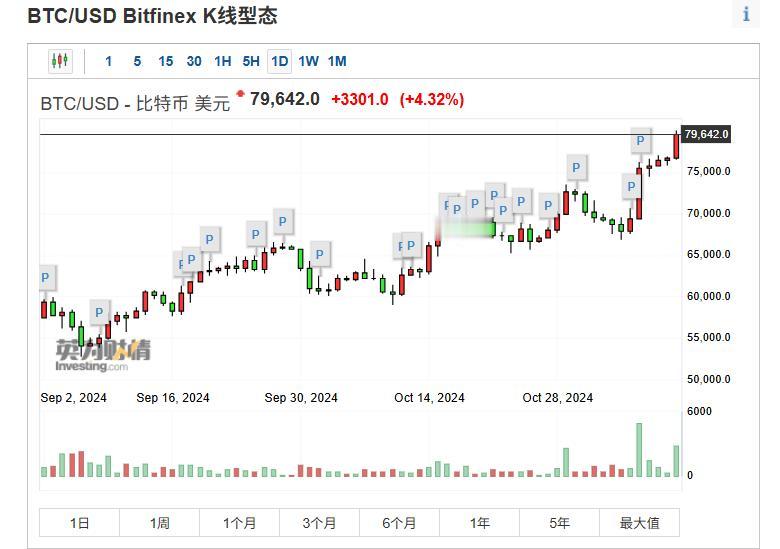Click the Sep 2, 2024 date label
The height and width of the screenshot is (549, 780).
point(74,398)
